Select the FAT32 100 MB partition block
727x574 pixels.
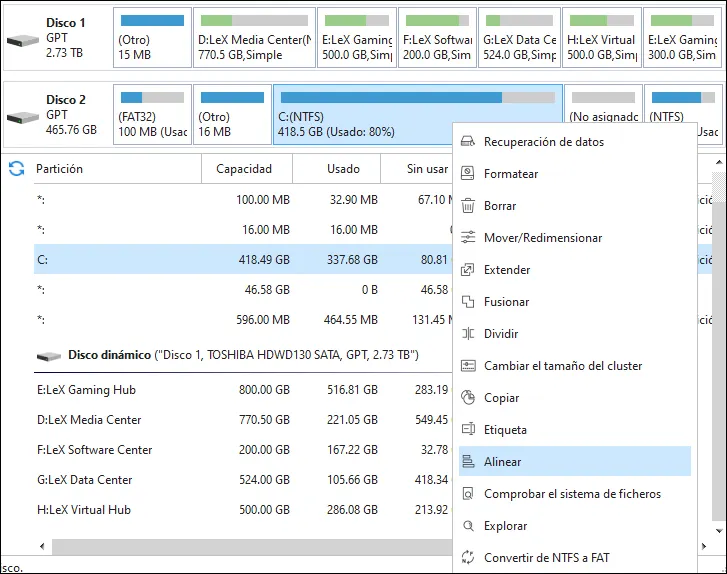[x=153, y=115]
